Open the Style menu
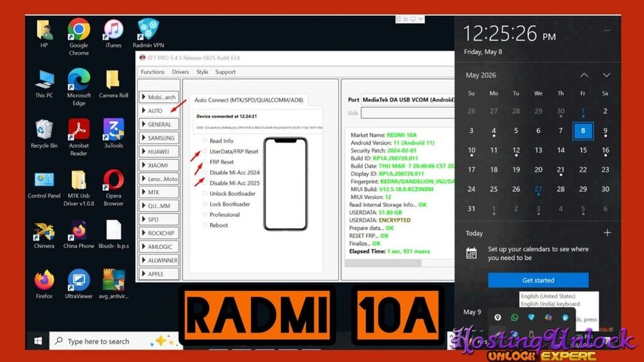Image resolution: width=644 pixels, height=362 pixels. [x=202, y=72]
